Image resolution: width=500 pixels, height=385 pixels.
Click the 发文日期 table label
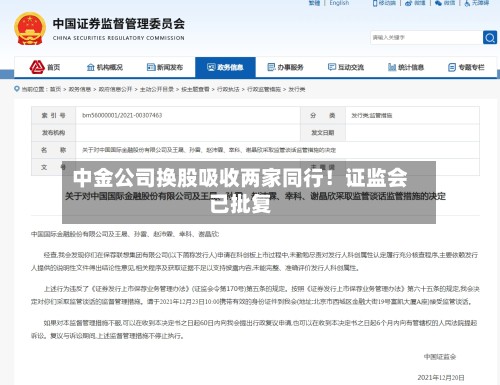(323, 133)
